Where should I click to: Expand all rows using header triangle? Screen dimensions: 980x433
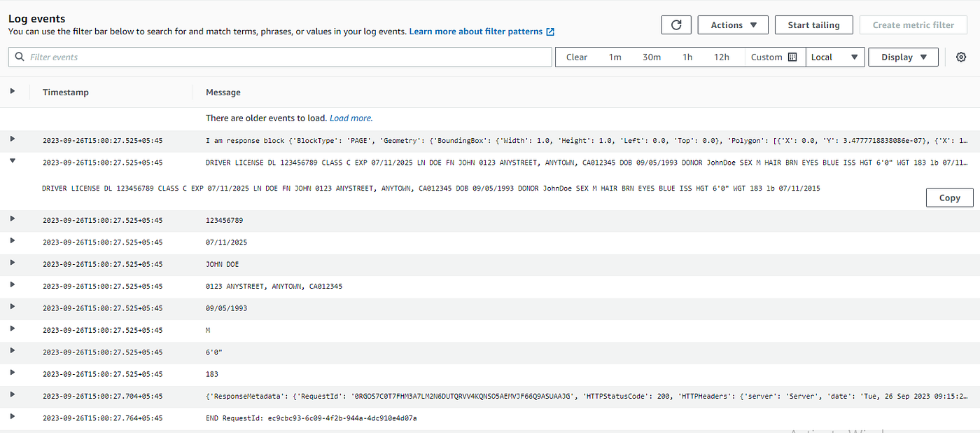point(13,92)
